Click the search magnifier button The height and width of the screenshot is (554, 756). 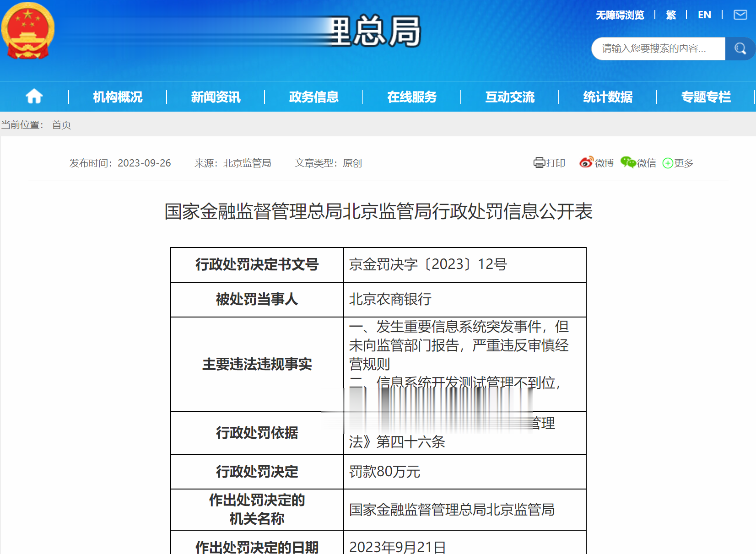(x=740, y=48)
